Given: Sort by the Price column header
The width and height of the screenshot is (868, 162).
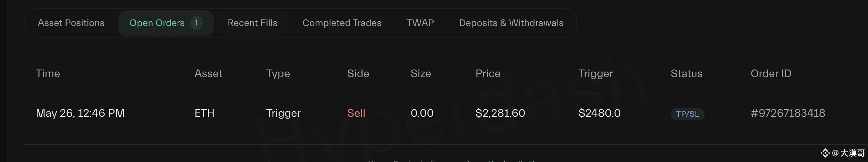Looking at the screenshot, I should pyautogui.click(x=488, y=74).
